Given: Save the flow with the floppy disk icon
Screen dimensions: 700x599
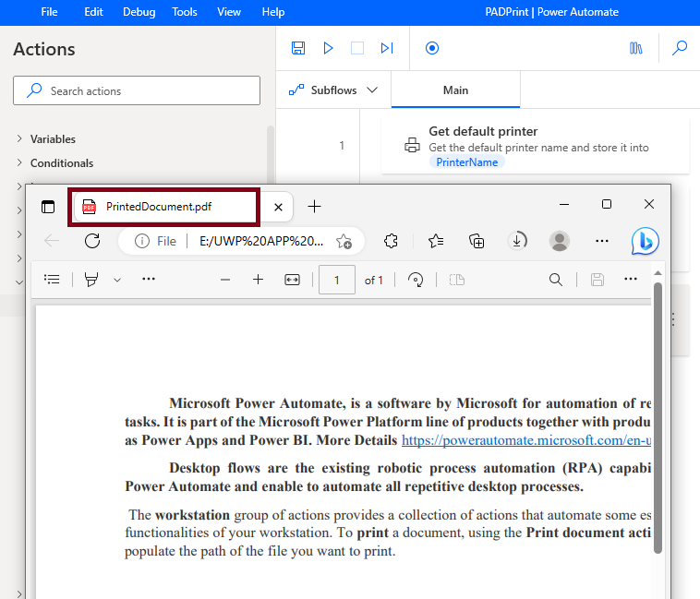Looking at the screenshot, I should [x=298, y=48].
